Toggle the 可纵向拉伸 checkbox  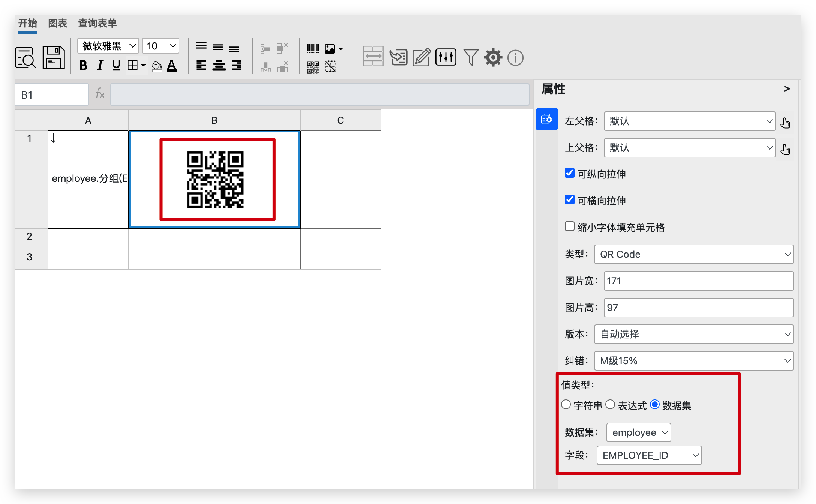[570, 173]
